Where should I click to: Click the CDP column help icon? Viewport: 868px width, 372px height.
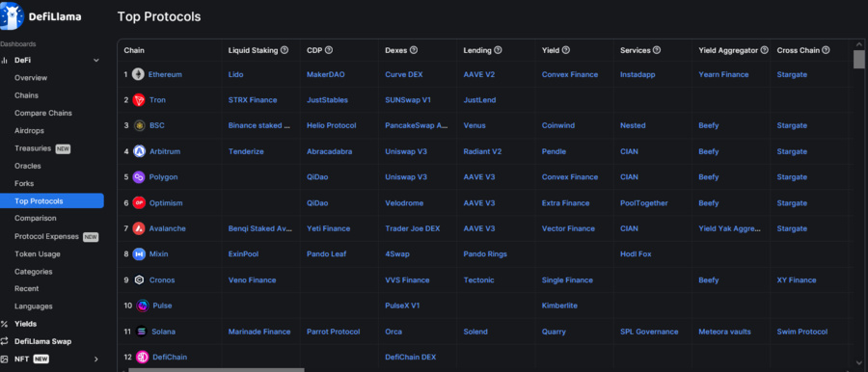tap(328, 50)
